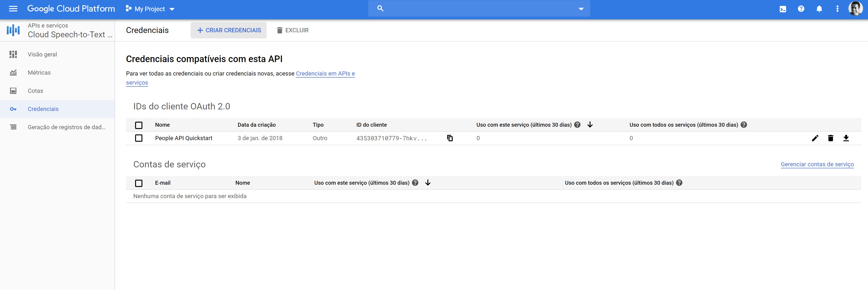Image resolution: width=868 pixels, height=290 pixels.
Task: Click the CRIAR CREDENCIAIS button
Action: [x=228, y=30]
